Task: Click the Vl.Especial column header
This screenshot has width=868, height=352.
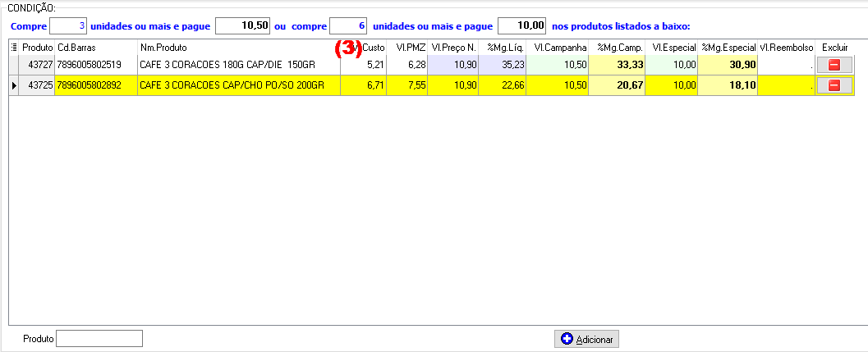Action: pos(672,48)
